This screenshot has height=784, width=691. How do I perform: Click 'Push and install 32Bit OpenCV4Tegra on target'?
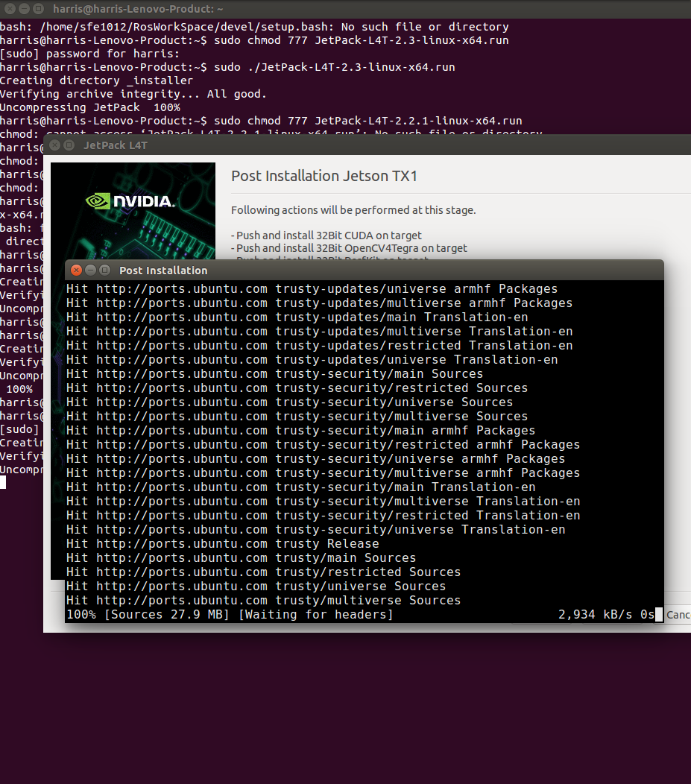coord(349,248)
